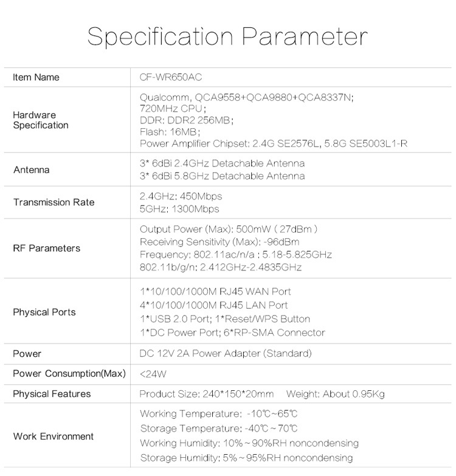This screenshot has width=456, height=476.
Task: Click the Power Amplifier Chipset line
Action: [x=274, y=143]
